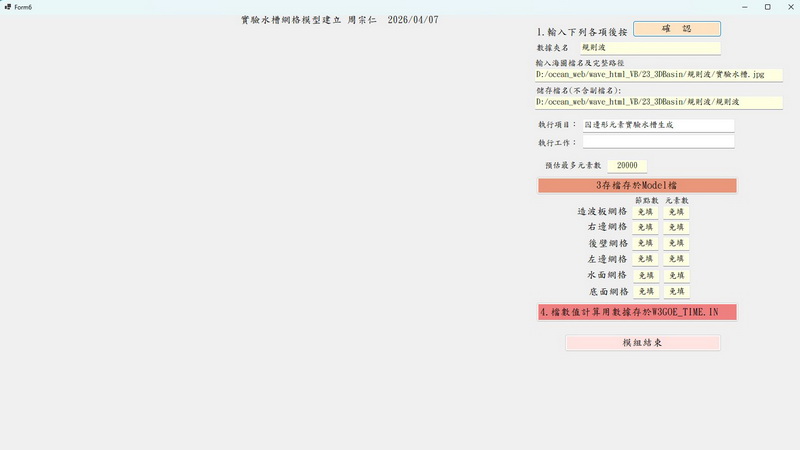
Task: Click the 預估最多元素數 field showing 20000
Action: (627, 166)
